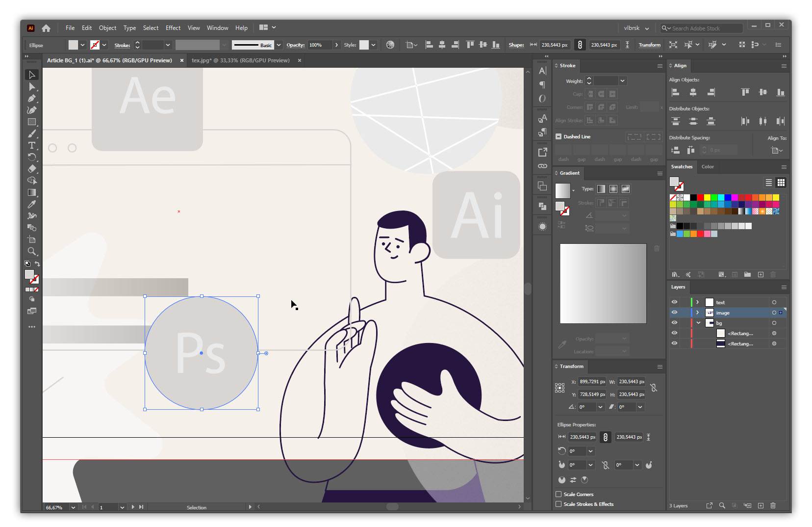
Task: Collapse the bg layer group
Action: (698, 322)
